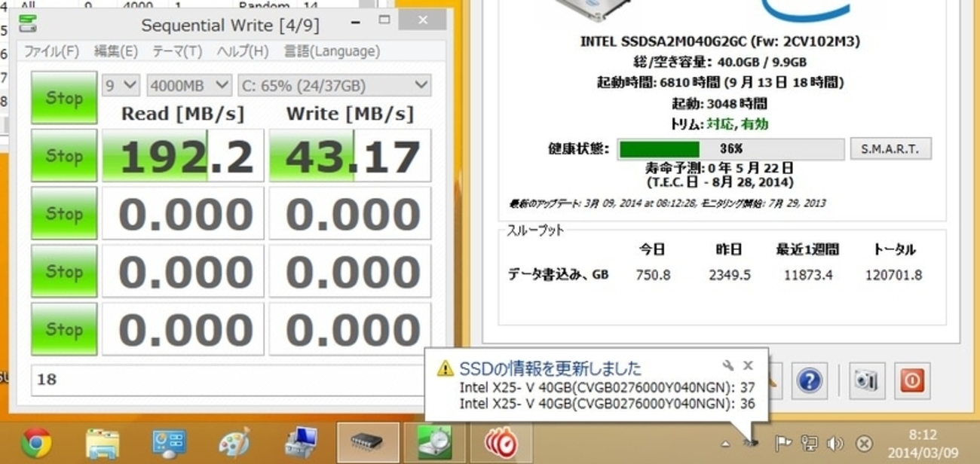
Task: Switch to CrystalDiskMark chip icon on taskbar
Action: [367, 443]
